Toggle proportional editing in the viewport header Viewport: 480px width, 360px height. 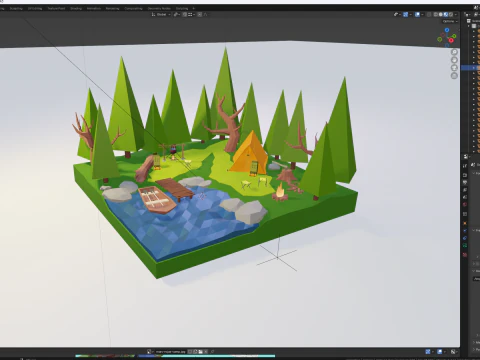[x=200, y=14]
